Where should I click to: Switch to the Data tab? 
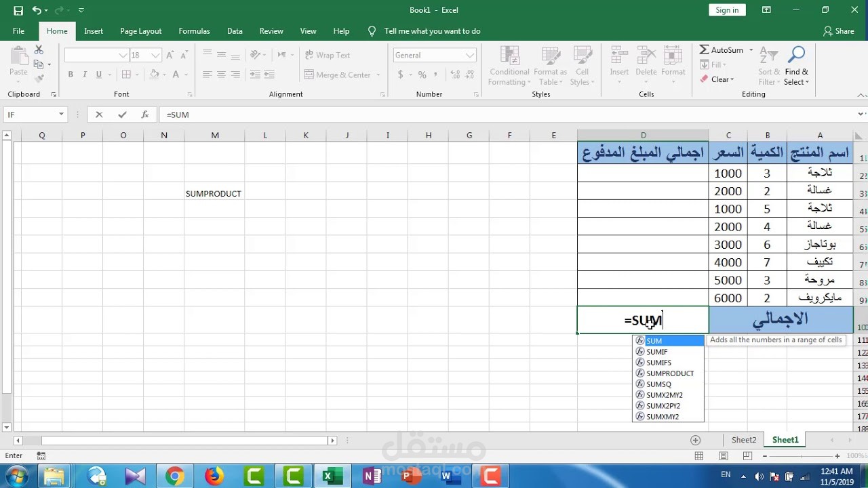[x=235, y=31]
